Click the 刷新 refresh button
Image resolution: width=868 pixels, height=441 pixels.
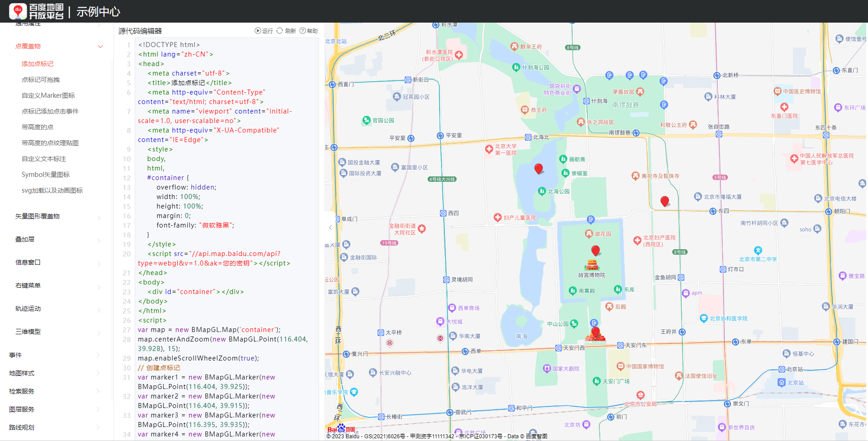286,31
